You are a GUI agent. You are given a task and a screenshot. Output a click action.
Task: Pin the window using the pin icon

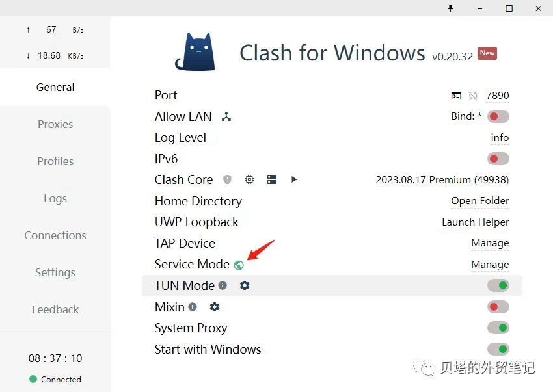450,8
